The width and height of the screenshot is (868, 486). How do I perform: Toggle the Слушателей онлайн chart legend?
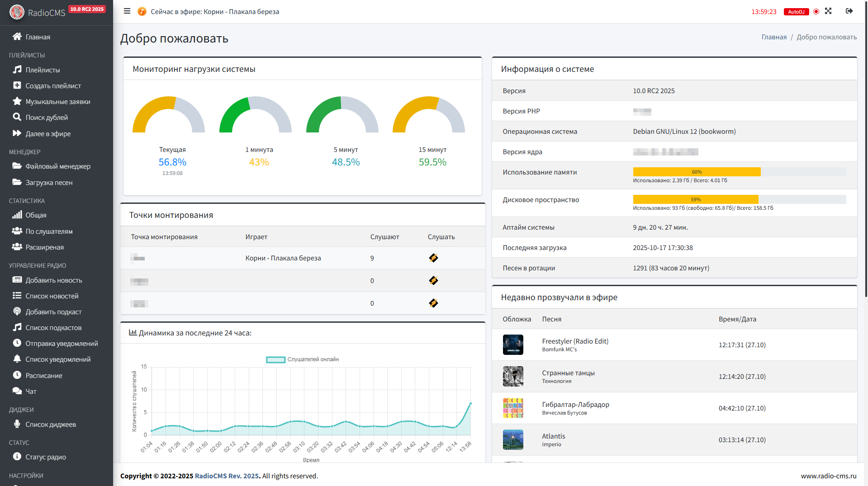pos(302,359)
